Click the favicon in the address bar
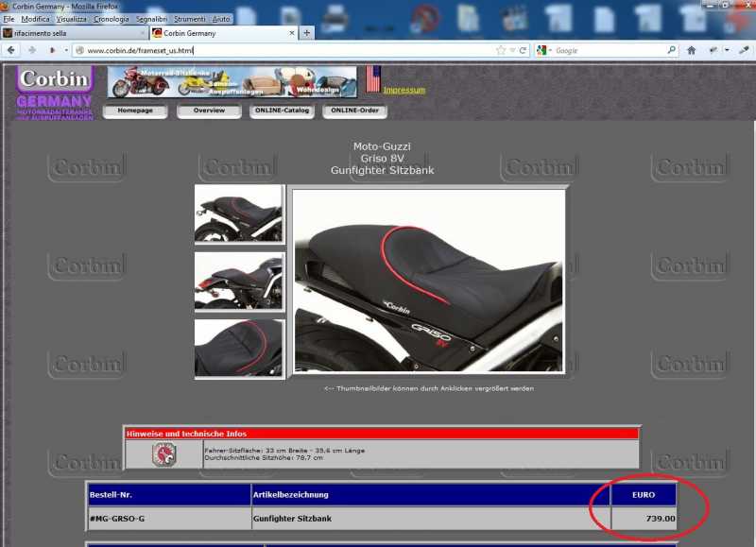This screenshot has width=756, height=547. [x=80, y=50]
